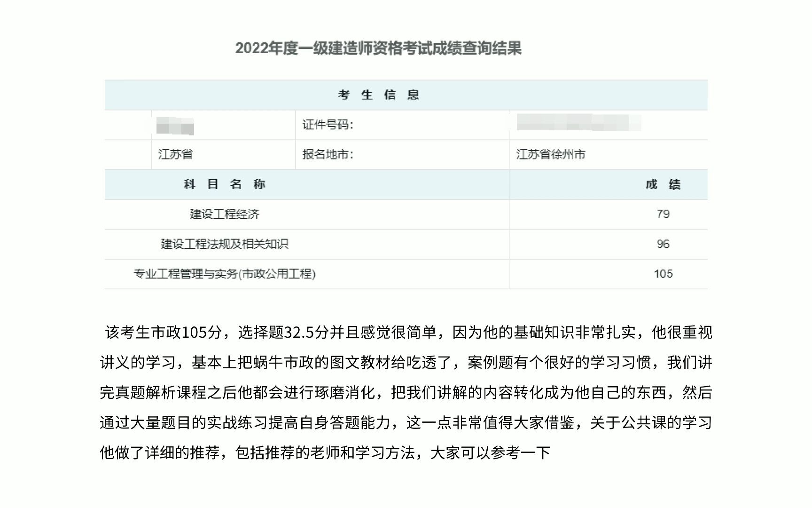Click the score 79
This screenshot has width=812, height=508.
tap(663, 214)
